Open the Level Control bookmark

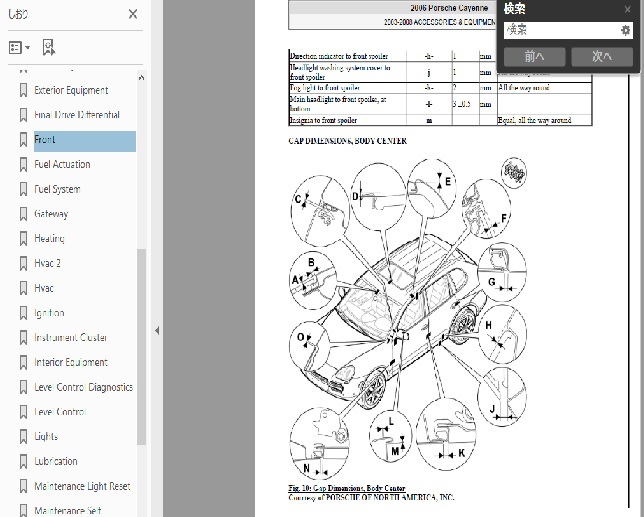[x=60, y=412]
